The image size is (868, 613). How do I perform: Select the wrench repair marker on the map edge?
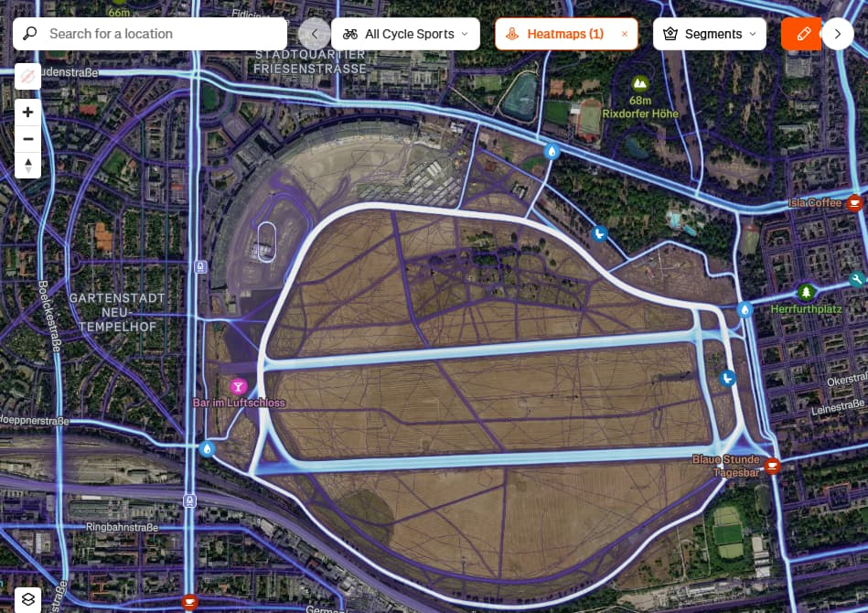(857, 279)
